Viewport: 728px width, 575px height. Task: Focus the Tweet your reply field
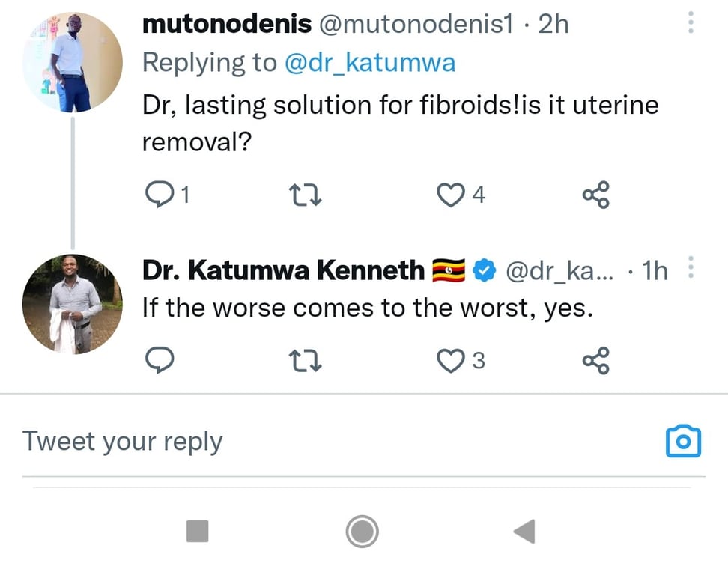(x=300, y=441)
